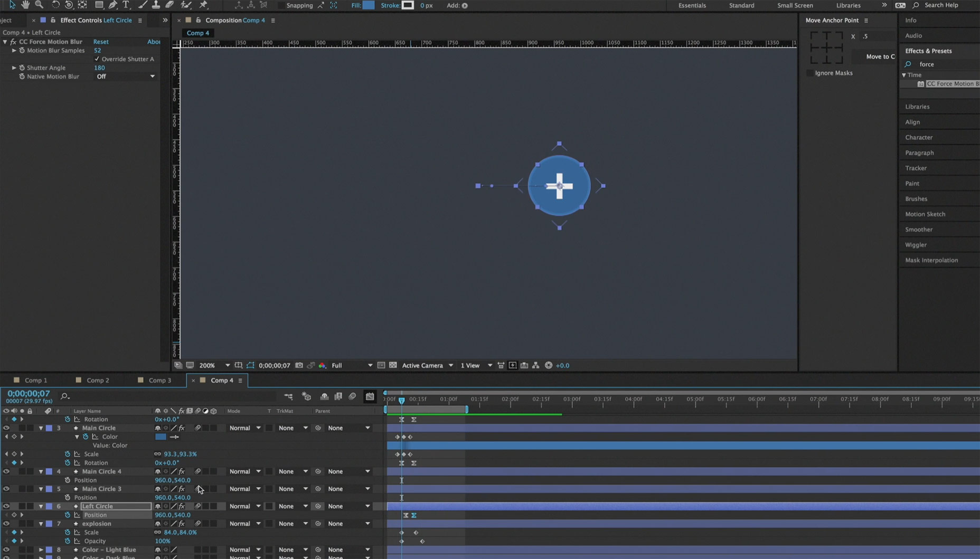This screenshot has height=559, width=980.
Task: Hide the explosion layer with its eye icon
Action: [6, 524]
